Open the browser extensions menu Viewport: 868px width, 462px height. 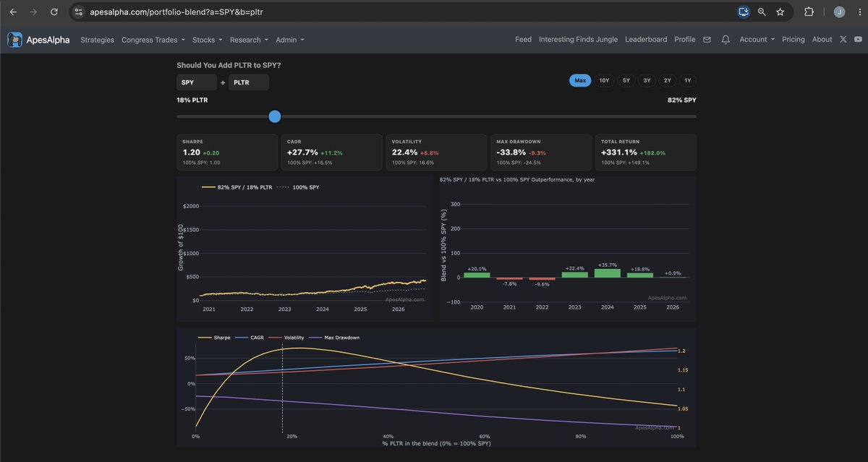pos(809,12)
